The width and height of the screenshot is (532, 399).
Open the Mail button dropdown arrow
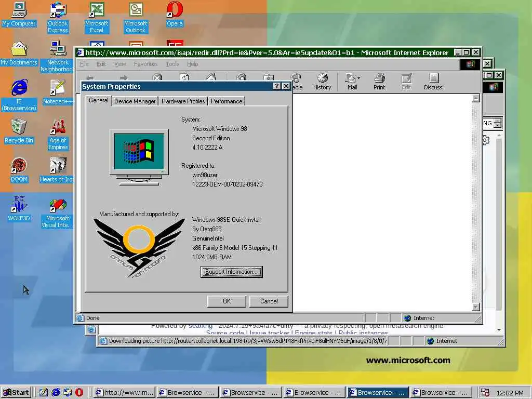click(x=359, y=78)
